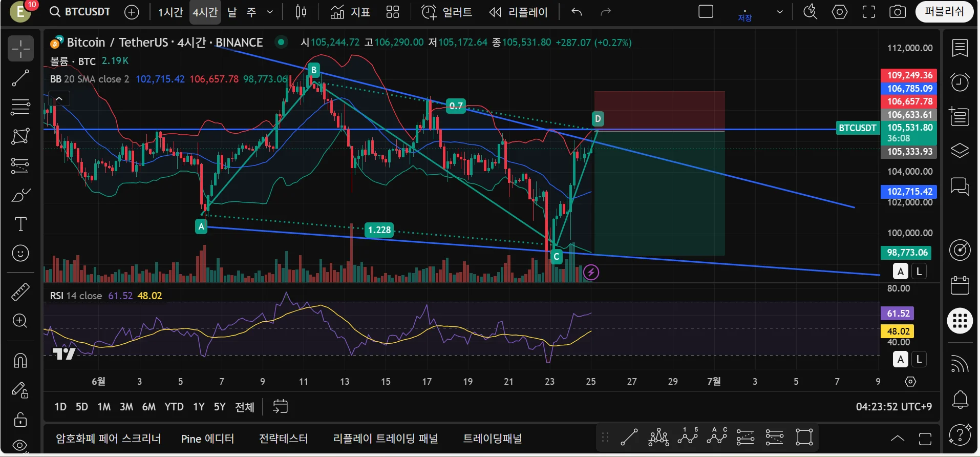Select the BB 20 SMA indicator legend
Viewport: 980px width, 457px height.
coord(90,79)
